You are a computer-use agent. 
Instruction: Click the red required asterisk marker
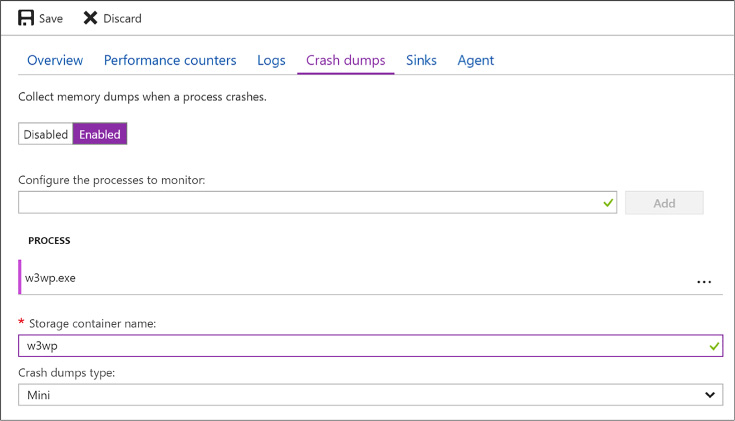tap(21, 322)
